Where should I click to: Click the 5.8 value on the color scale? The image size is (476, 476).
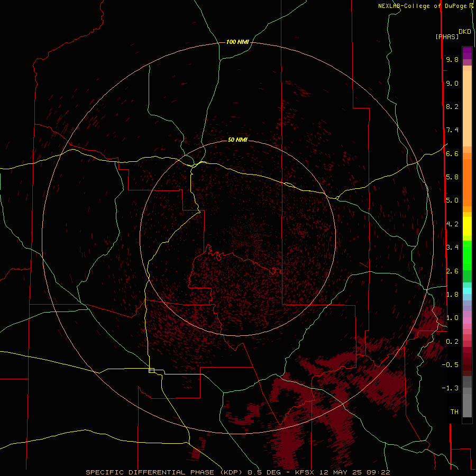pyautogui.click(x=452, y=177)
